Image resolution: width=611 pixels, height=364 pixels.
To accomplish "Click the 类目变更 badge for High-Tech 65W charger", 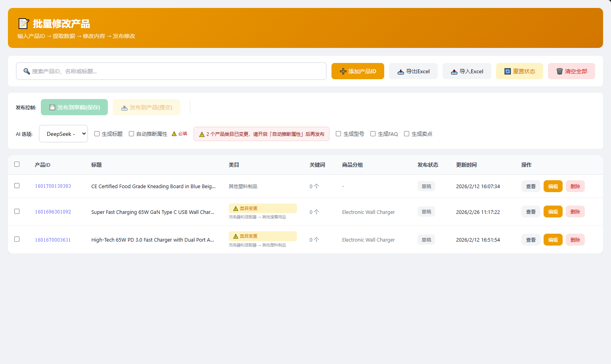I will (262, 236).
